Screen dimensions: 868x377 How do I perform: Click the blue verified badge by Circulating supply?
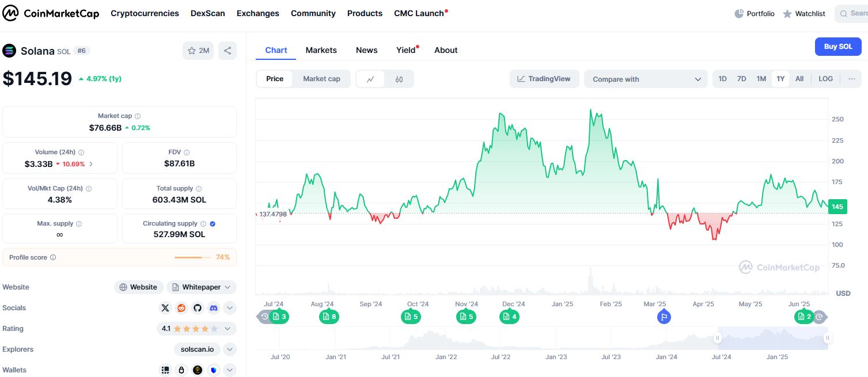(213, 224)
